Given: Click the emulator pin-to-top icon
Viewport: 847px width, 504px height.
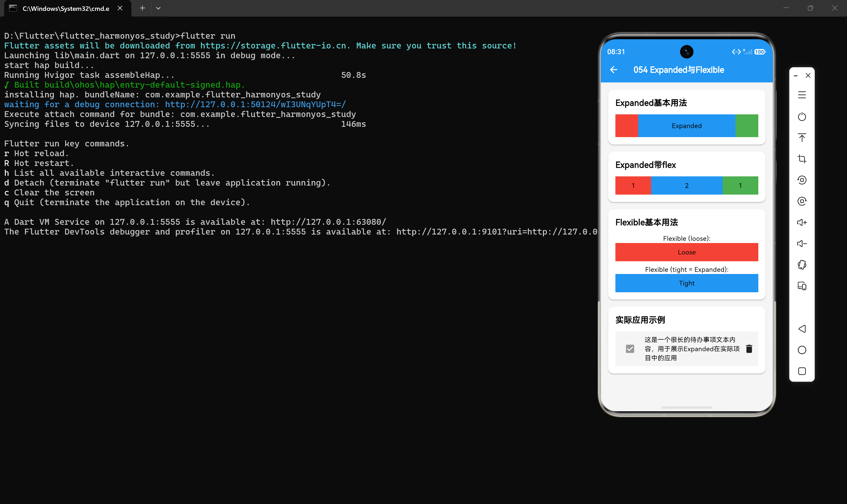Looking at the screenshot, I should pos(802,138).
